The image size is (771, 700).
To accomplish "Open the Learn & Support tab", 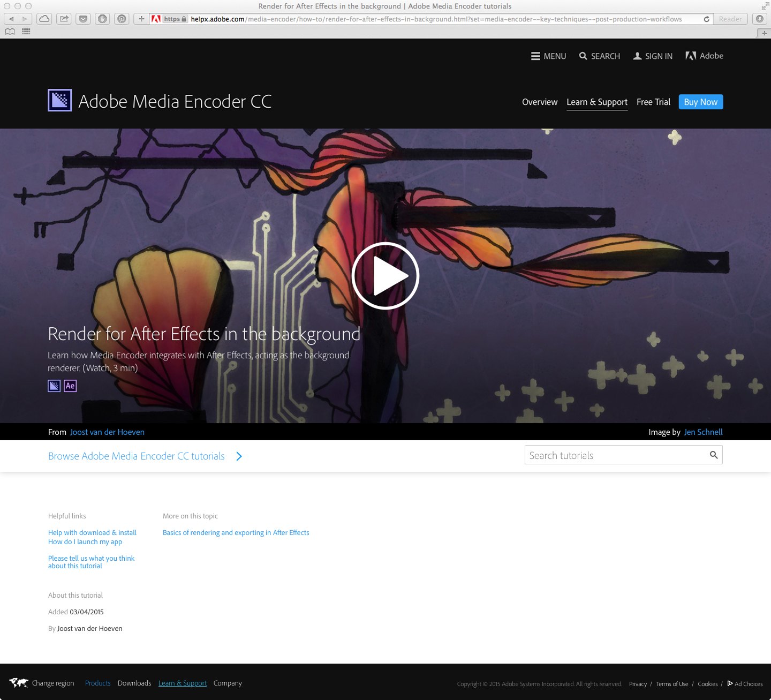I will 597,102.
